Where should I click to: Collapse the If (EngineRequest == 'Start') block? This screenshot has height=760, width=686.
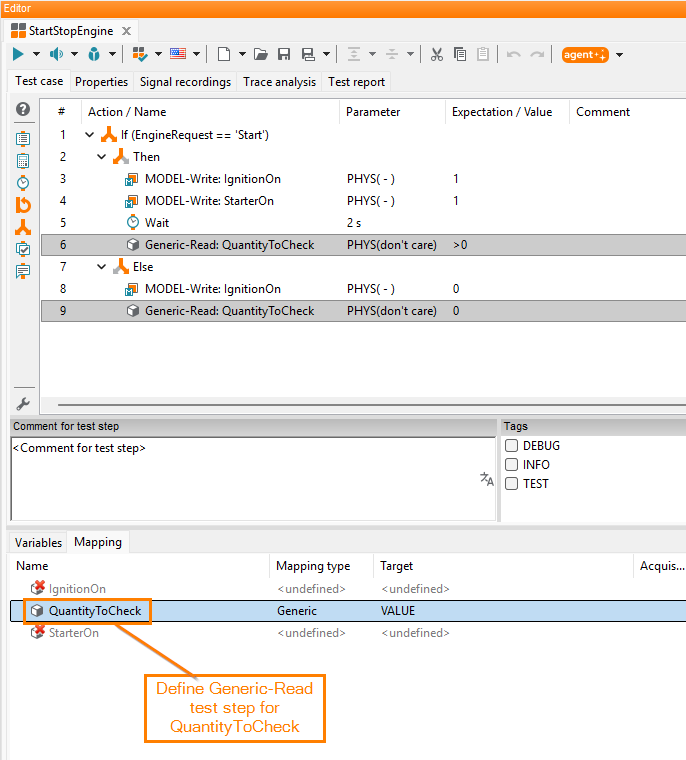click(x=90, y=135)
